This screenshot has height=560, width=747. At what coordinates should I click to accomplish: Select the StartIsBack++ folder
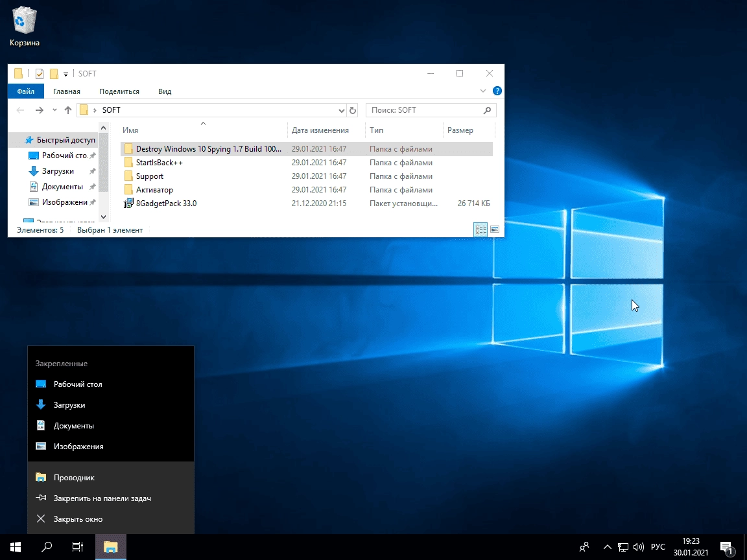pos(306,163)
